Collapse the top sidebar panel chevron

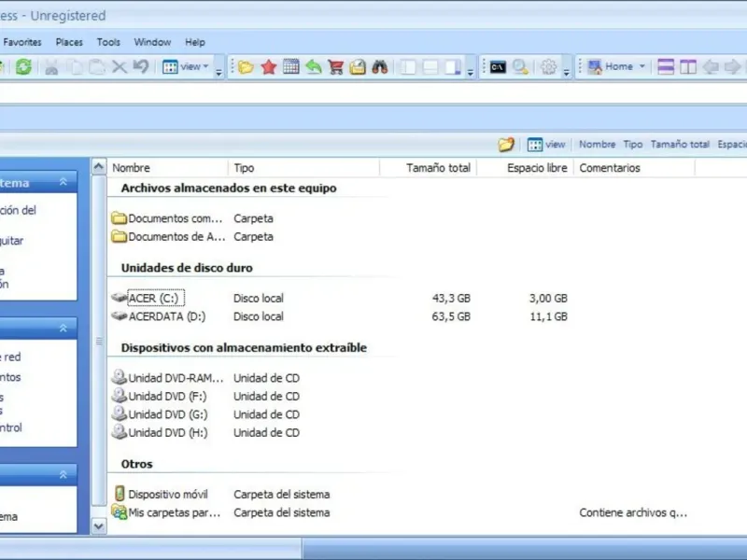coord(63,182)
